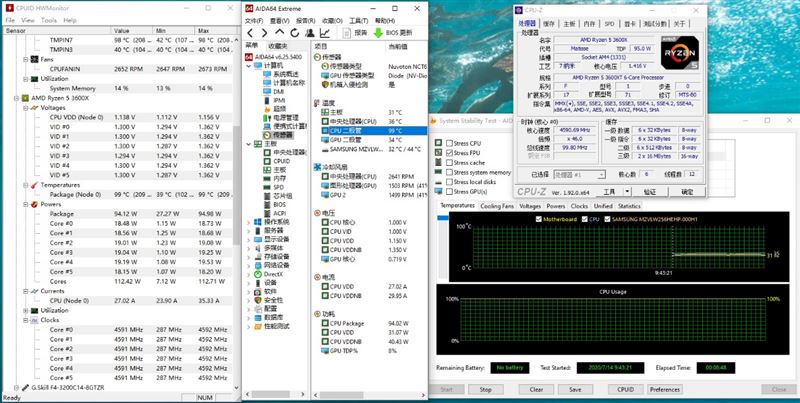Click HWMonitor AMD Ryzen 5 3600X node
Image resolution: width=800 pixels, height=403 pixels.
coord(55,98)
